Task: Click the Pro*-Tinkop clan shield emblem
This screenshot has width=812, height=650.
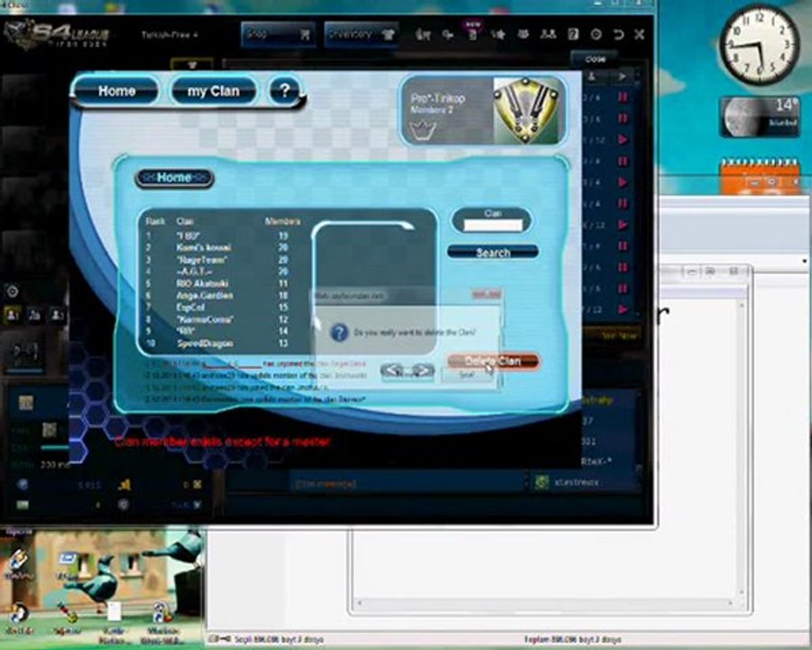Action: click(526, 110)
